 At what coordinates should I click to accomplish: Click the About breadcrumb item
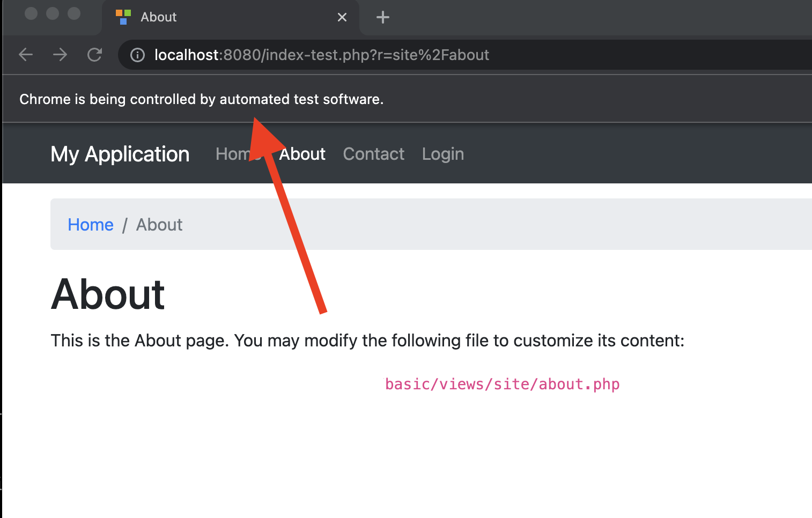159,225
